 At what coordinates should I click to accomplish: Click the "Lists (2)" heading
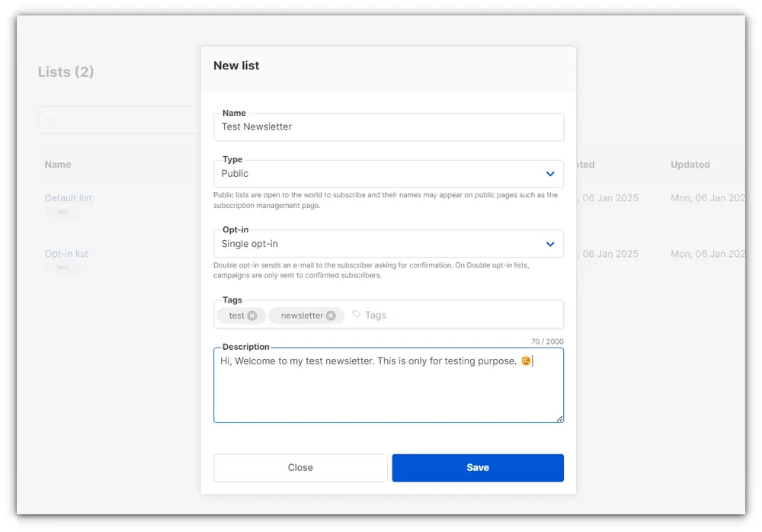64,72
